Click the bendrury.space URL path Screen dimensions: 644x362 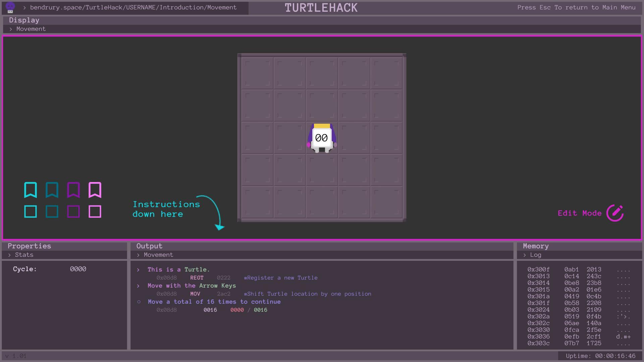pyautogui.click(x=133, y=7)
